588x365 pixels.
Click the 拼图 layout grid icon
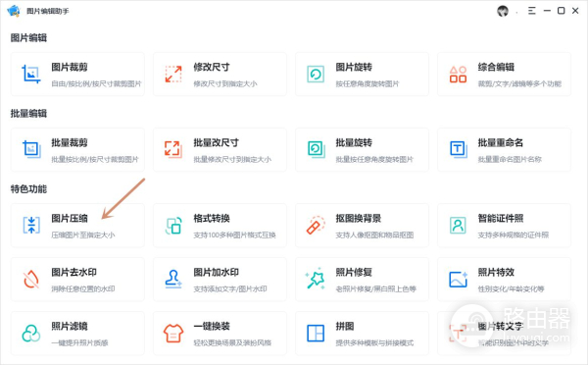pyautogui.click(x=316, y=333)
